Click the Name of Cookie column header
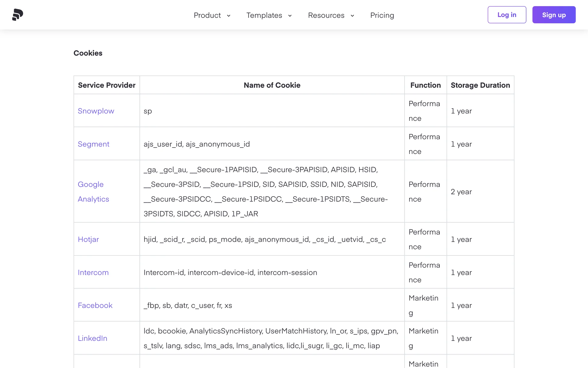 [x=272, y=85]
